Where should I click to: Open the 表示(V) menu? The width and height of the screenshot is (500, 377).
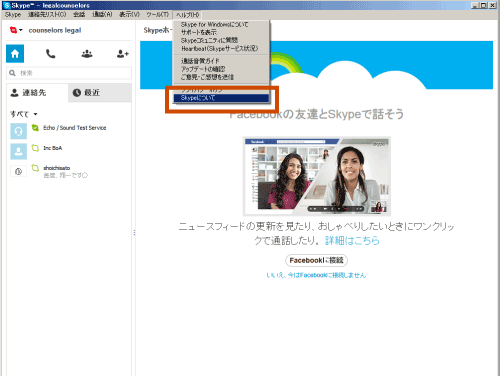click(x=129, y=15)
